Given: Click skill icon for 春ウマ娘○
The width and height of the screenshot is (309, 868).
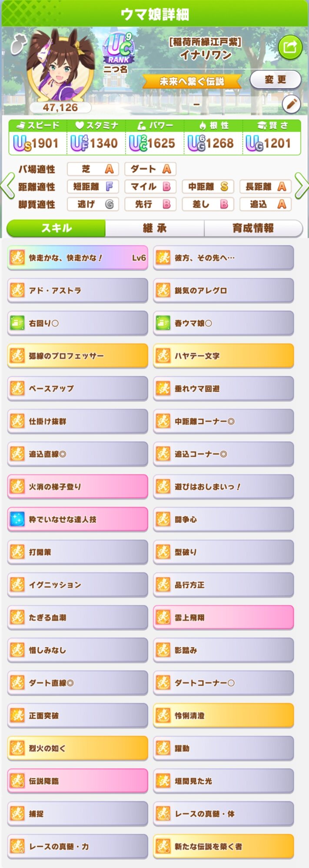Looking at the screenshot, I should (x=163, y=323).
